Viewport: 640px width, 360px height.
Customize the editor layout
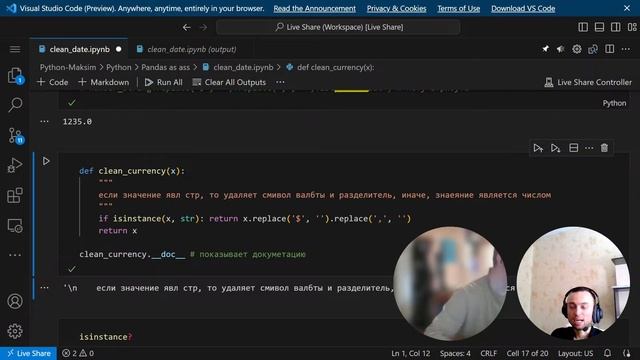[x=632, y=27]
